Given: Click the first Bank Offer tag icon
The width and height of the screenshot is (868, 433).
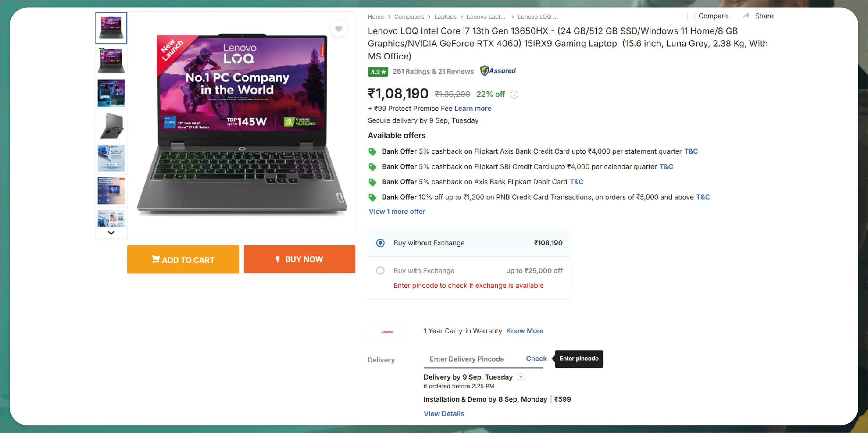Looking at the screenshot, I should pyautogui.click(x=372, y=152).
